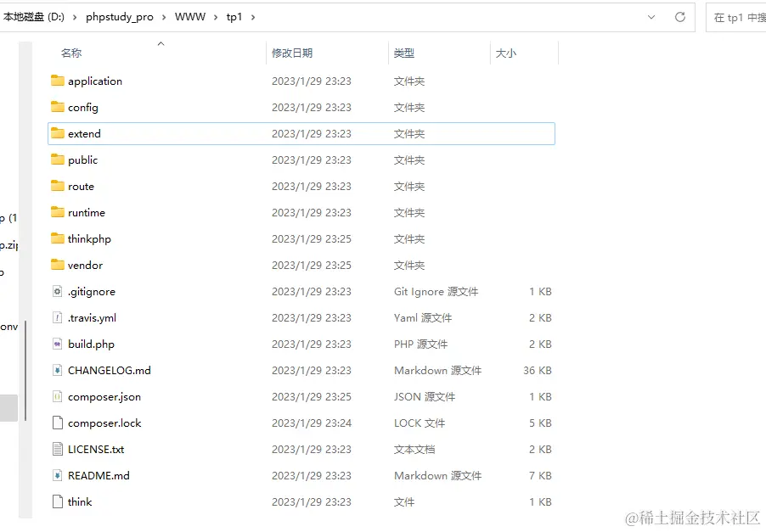Click the 5 KB size of composer.lock
The width and height of the screenshot is (766, 532).
coord(540,423)
